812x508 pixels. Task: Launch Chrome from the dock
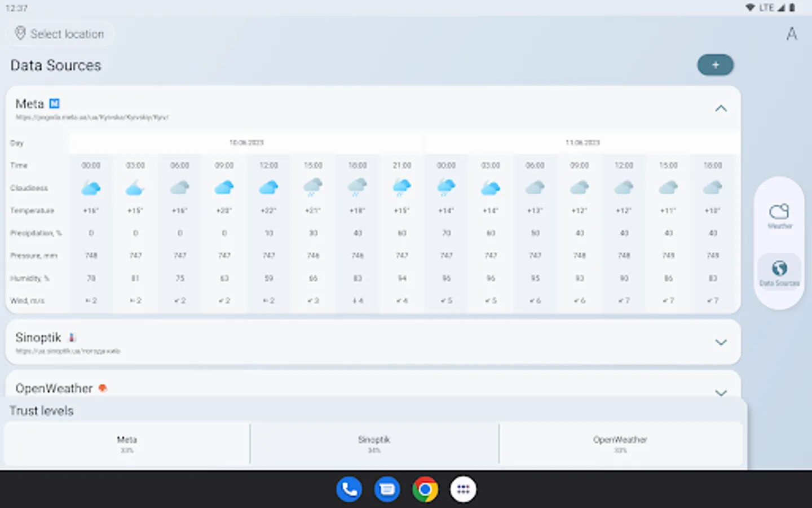click(425, 489)
